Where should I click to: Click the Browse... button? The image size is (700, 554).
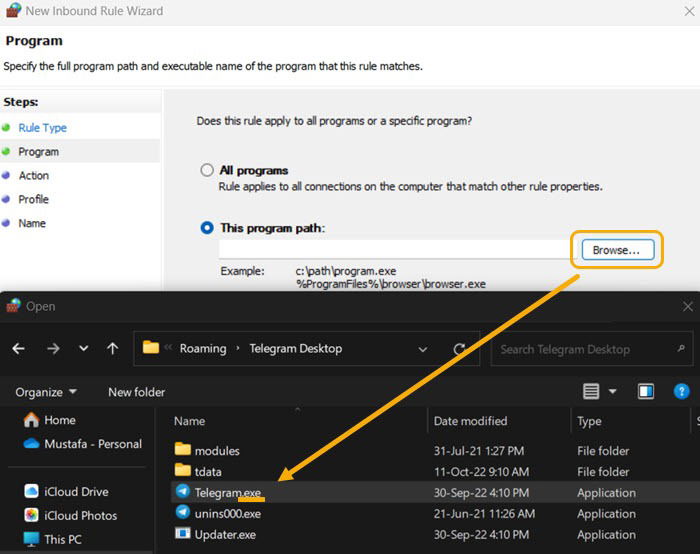tap(617, 250)
